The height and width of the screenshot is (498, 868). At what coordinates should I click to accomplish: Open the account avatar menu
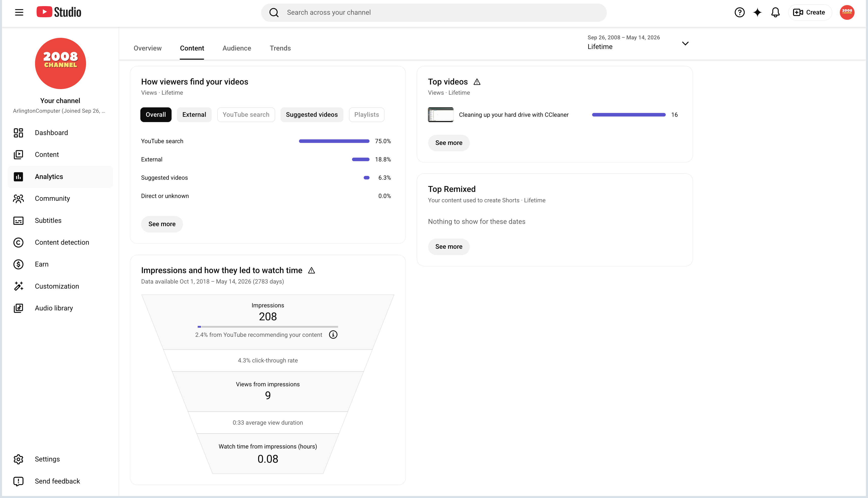click(x=847, y=12)
